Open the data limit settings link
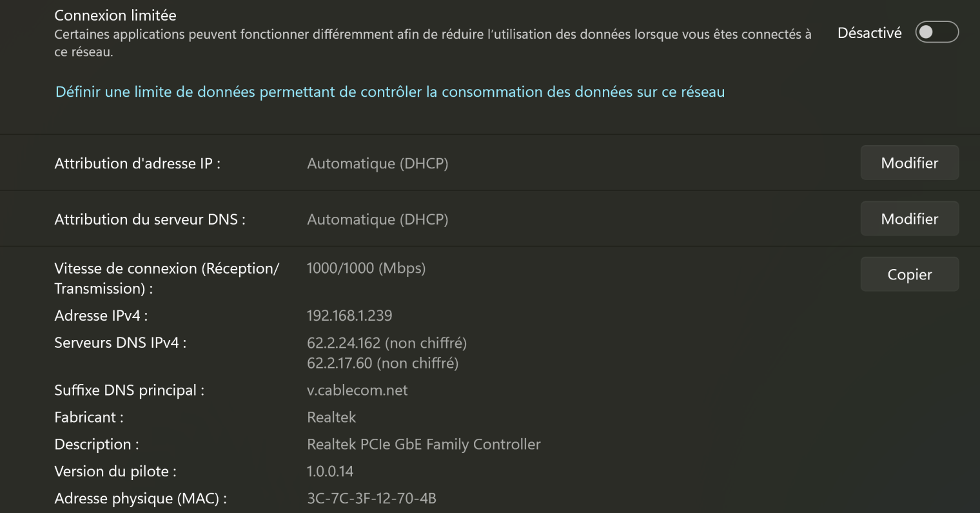Image resolution: width=980 pixels, height=513 pixels. pyautogui.click(x=390, y=92)
